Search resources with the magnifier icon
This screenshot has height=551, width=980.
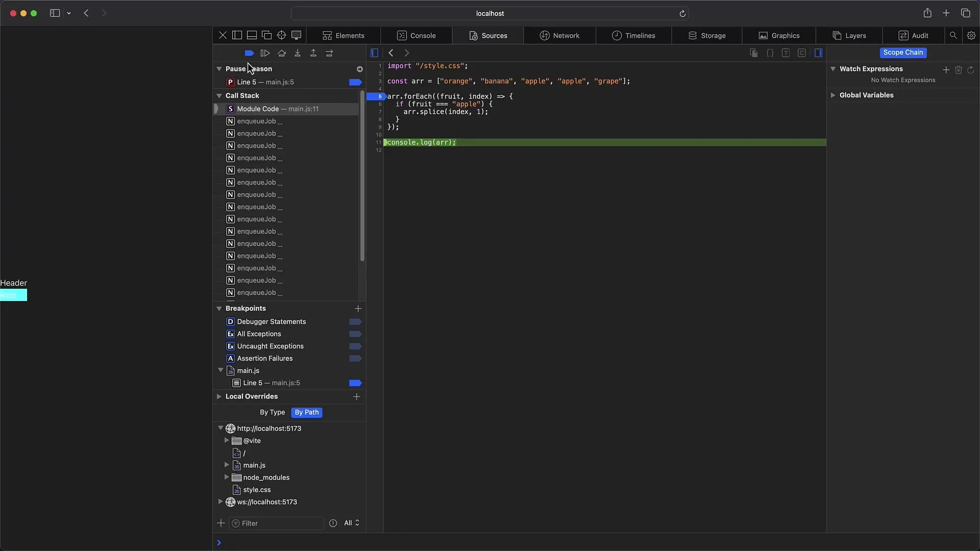tap(953, 35)
